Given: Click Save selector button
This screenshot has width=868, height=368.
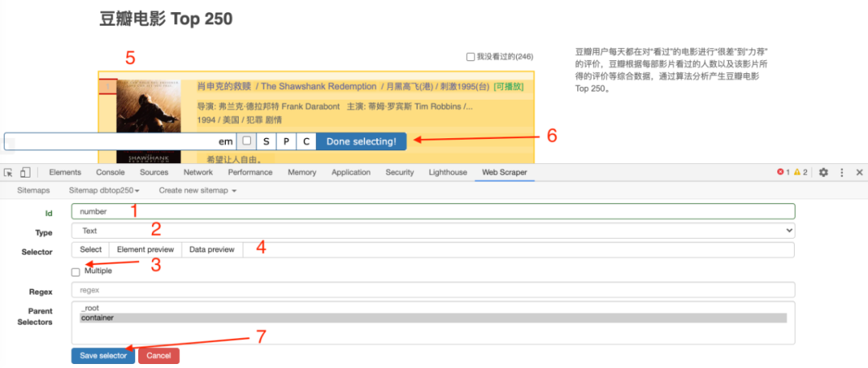Looking at the screenshot, I should [x=103, y=356].
